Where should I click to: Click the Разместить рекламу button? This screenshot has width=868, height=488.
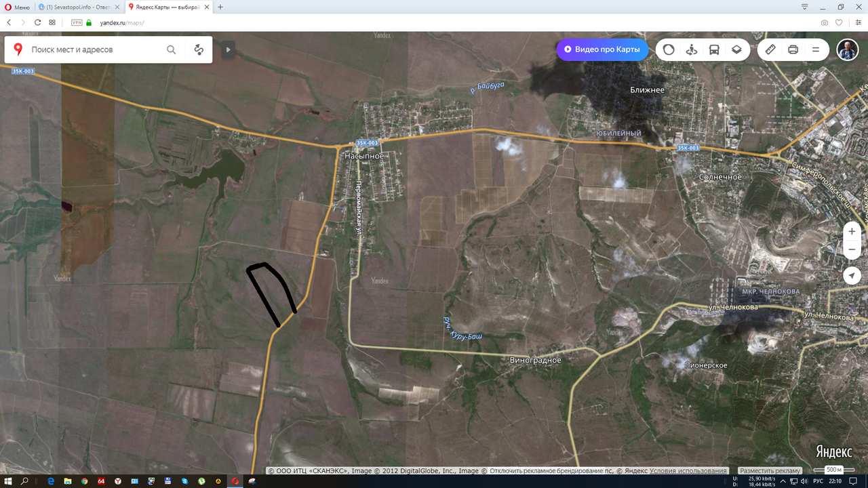(x=770, y=470)
